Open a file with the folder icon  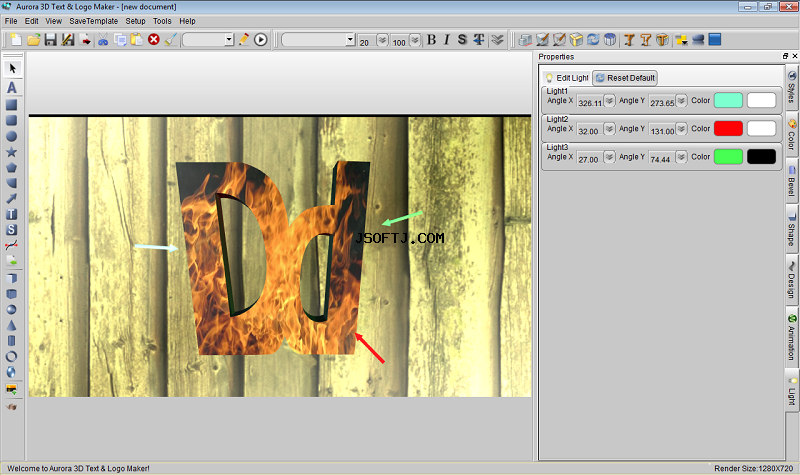pyautogui.click(x=34, y=39)
